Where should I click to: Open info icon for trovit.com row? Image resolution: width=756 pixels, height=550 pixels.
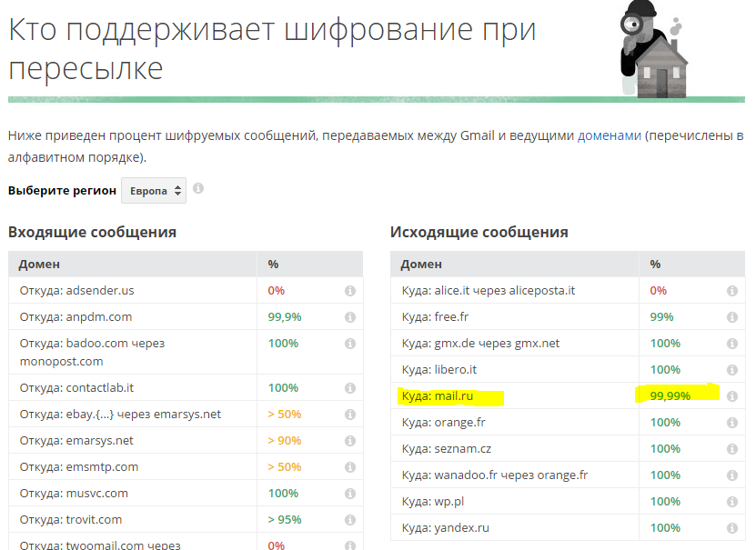(350, 520)
